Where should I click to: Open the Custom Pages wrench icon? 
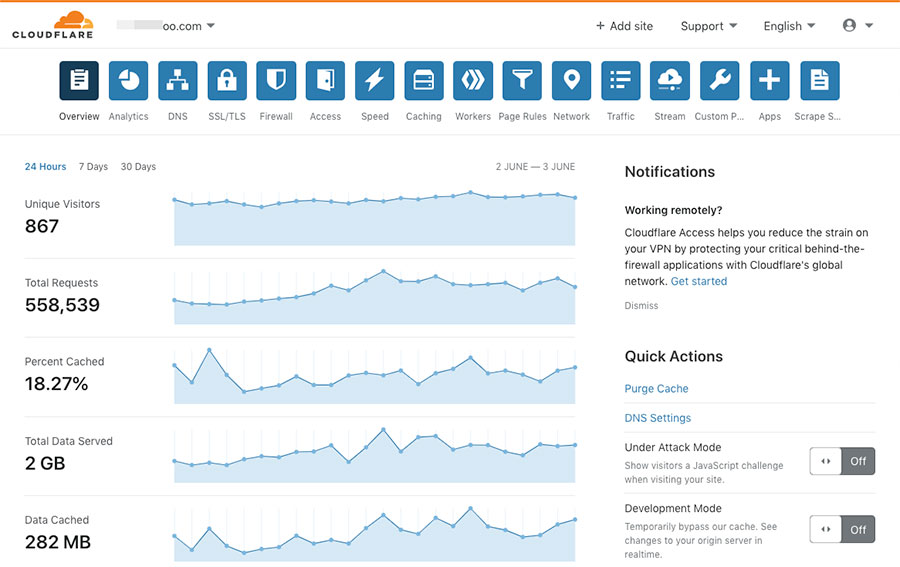pos(720,80)
